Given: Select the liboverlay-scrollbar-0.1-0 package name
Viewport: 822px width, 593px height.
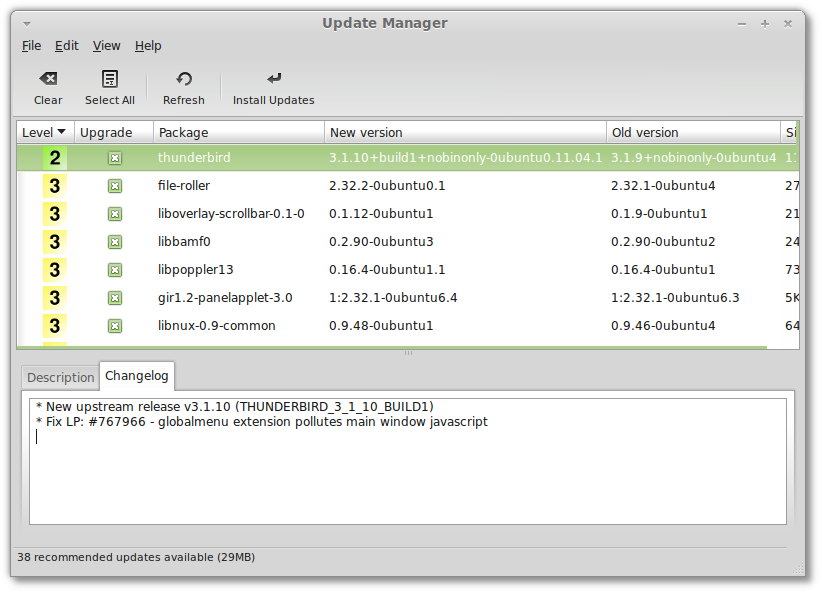Looking at the screenshot, I should [231, 214].
